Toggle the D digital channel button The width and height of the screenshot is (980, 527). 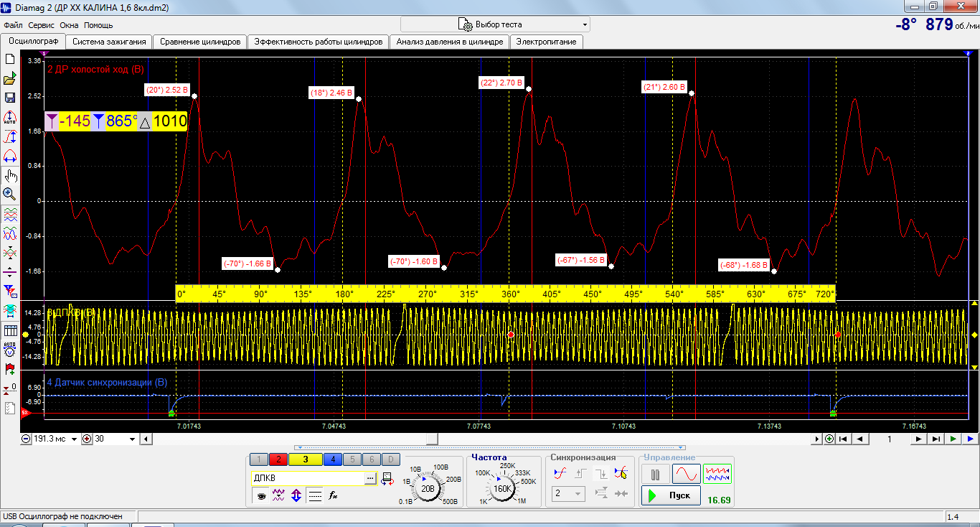(x=390, y=460)
